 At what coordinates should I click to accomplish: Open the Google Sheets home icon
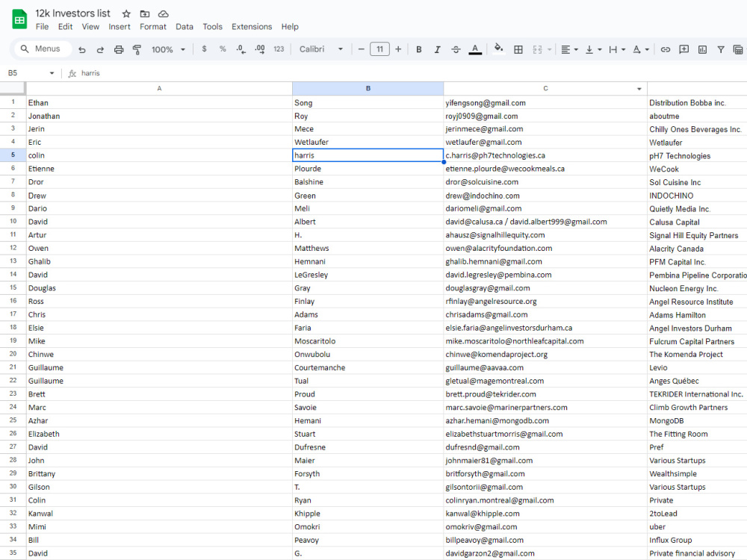coord(19,19)
